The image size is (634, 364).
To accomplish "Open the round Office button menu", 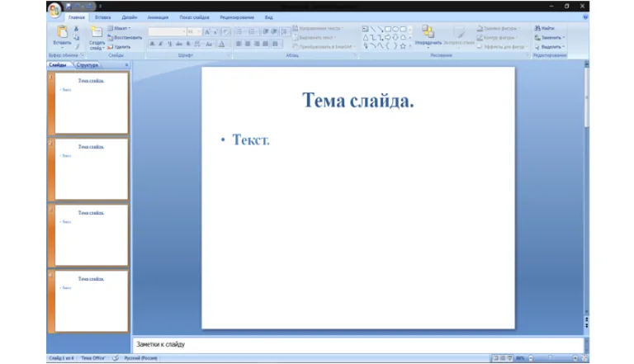I will pyautogui.click(x=54, y=10).
